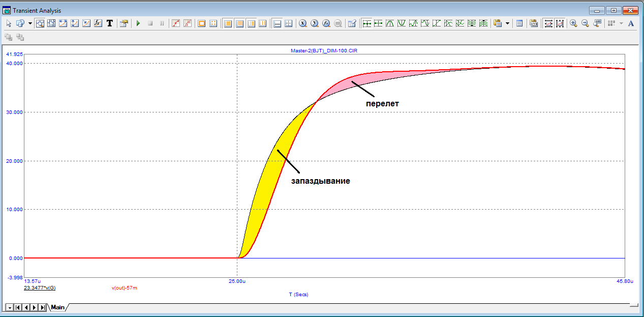The width and height of the screenshot is (644, 317).
Task: Toggle the vertical auto-scale arrows button
Action: coord(560,23)
